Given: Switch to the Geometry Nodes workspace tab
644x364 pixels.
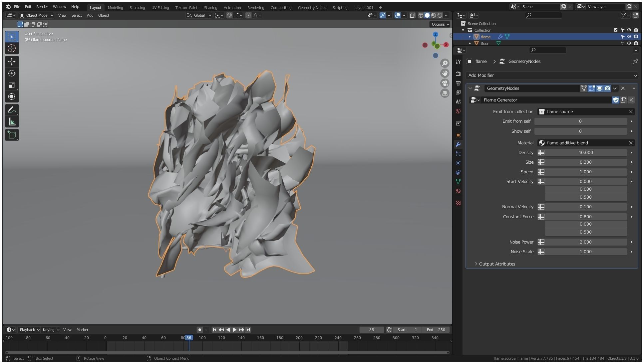Looking at the screenshot, I should coord(312,7).
